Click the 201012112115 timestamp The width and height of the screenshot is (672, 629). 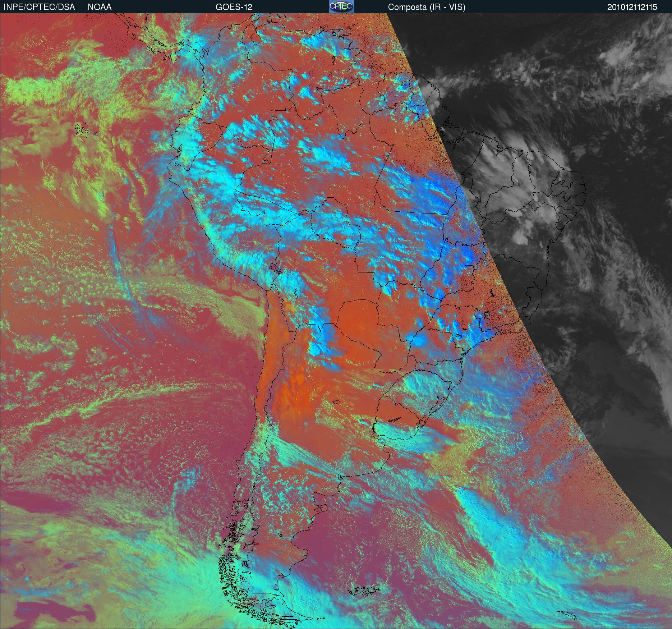point(632,7)
